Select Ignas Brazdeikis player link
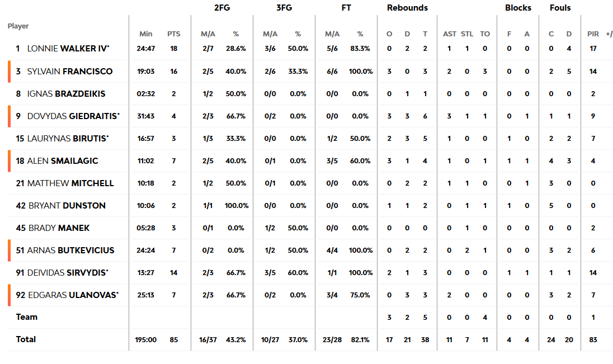Screen dimensions: 613x364 66,93
